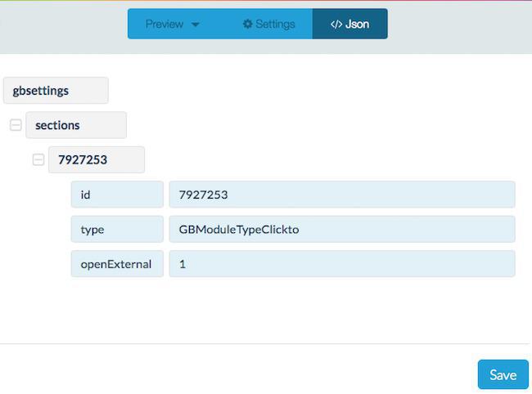Select the sections node label

pyautogui.click(x=76, y=125)
